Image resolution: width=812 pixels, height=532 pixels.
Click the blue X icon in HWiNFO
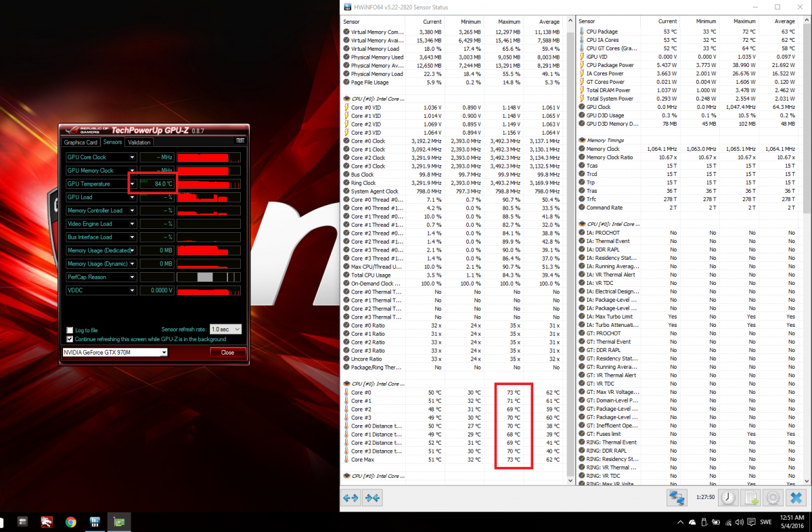(x=796, y=498)
